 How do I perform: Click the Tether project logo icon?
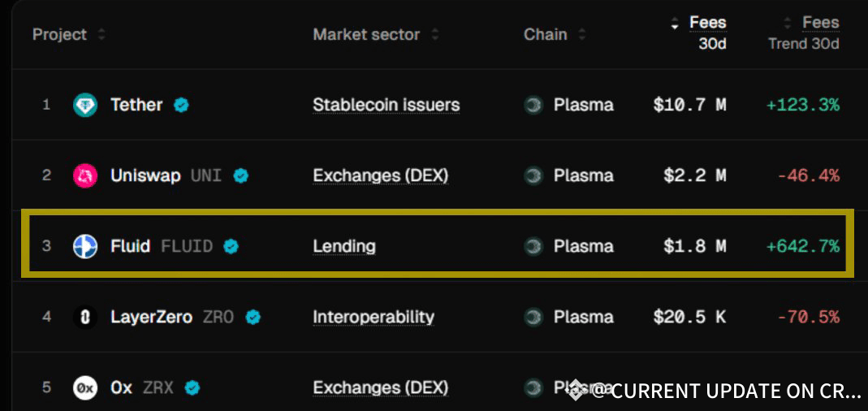(x=85, y=105)
